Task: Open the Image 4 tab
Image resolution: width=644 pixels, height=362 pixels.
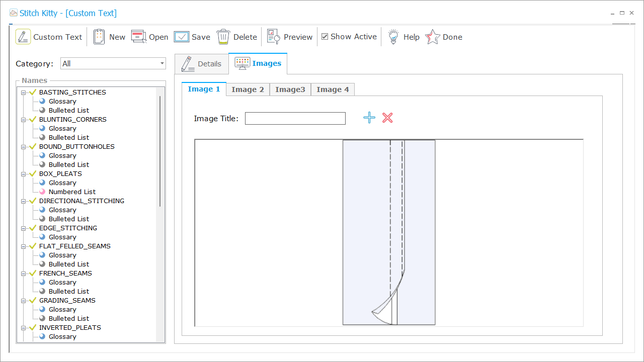Action: click(333, 89)
